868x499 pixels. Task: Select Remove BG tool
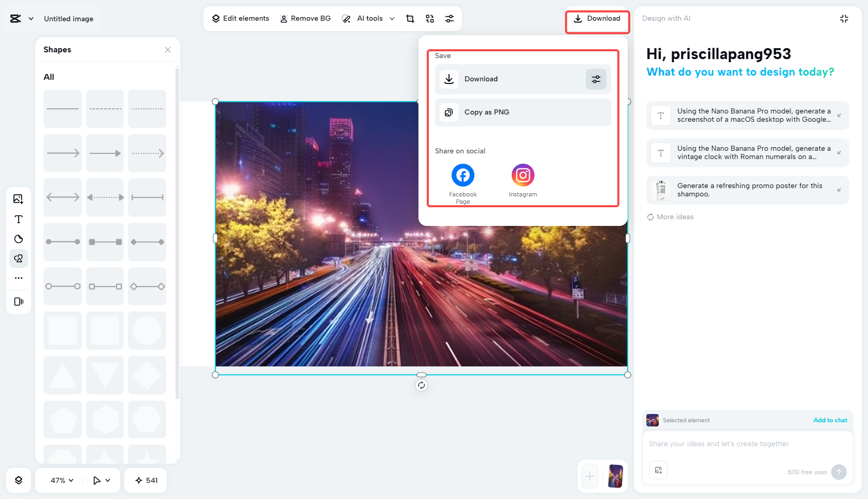(306, 19)
